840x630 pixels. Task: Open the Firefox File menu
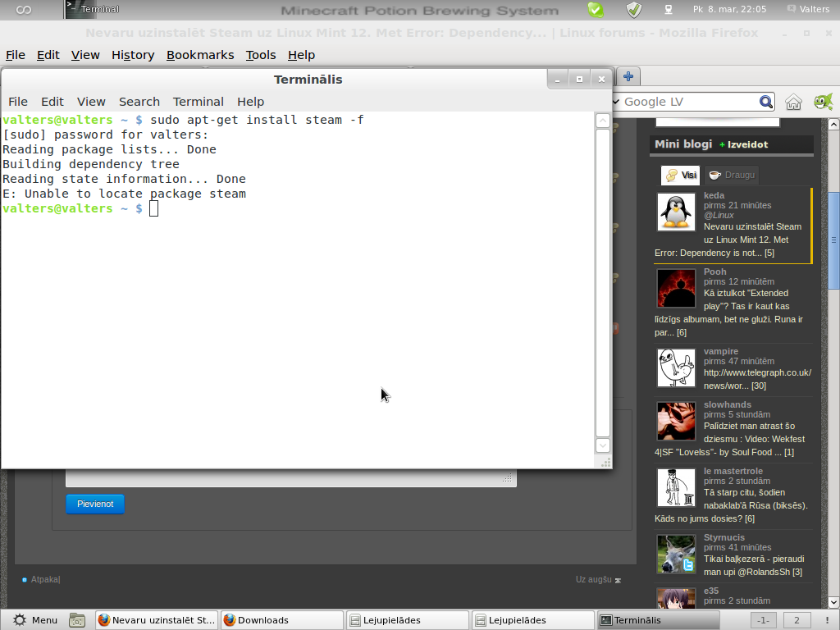(16, 55)
